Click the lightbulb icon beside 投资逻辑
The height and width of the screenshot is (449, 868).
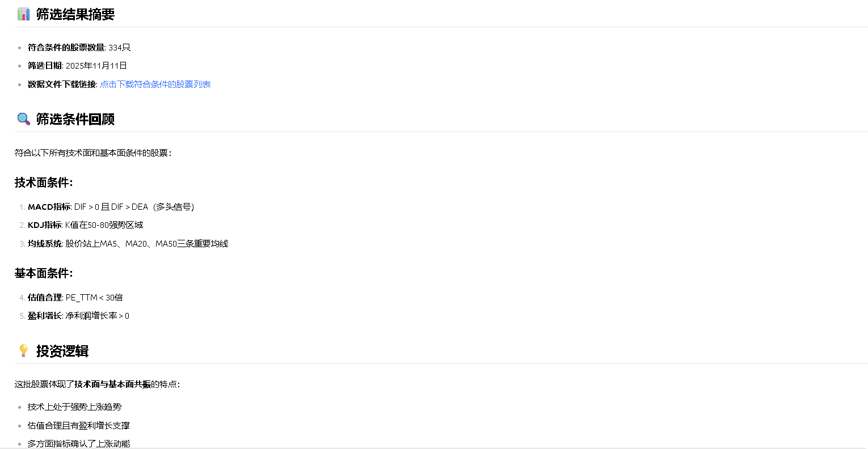pyautogui.click(x=23, y=351)
